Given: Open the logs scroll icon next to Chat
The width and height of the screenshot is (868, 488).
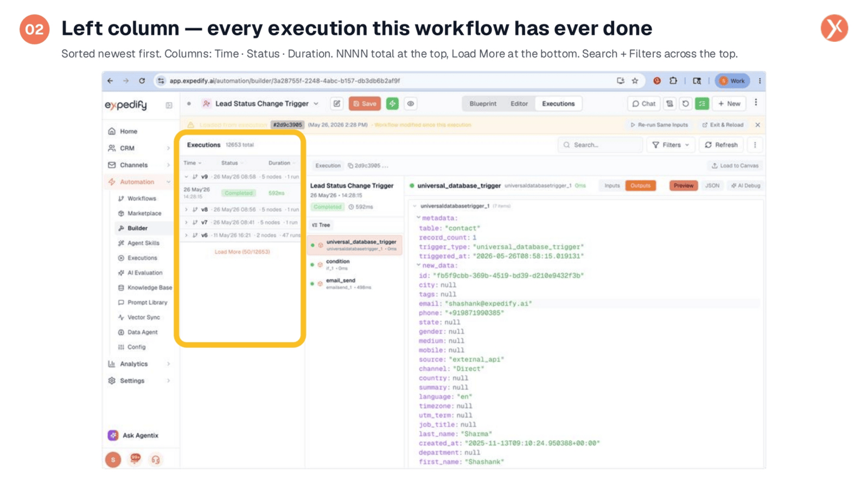Looking at the screenshot, I should pos(670,104).
